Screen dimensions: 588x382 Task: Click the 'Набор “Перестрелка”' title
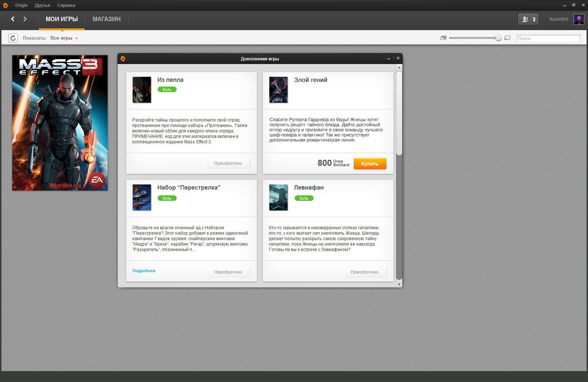[189, 187]
